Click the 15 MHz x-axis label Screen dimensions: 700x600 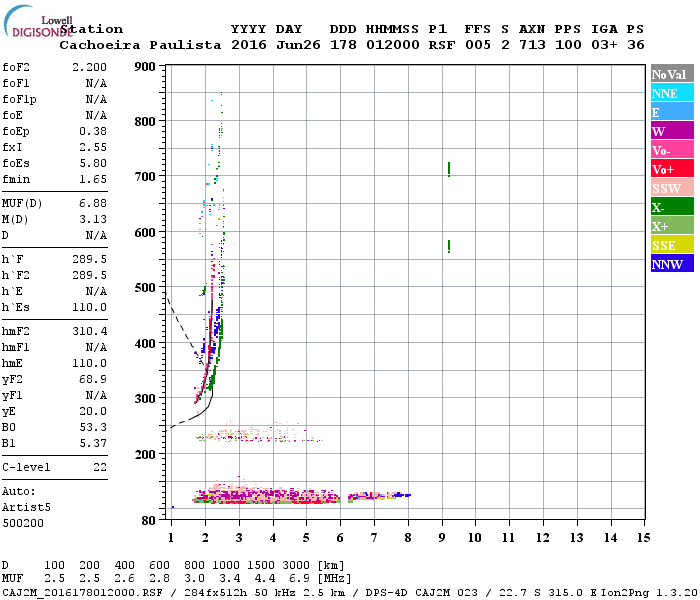[643, 538]
